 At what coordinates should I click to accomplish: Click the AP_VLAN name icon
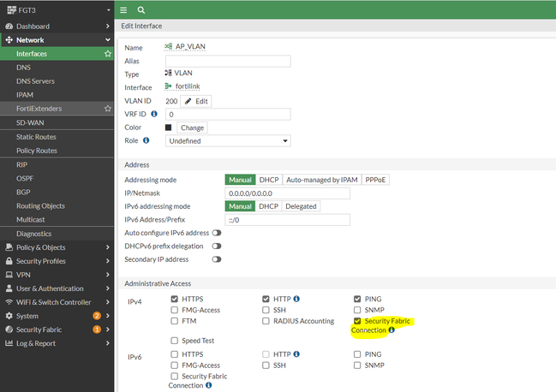pos(169,46)
